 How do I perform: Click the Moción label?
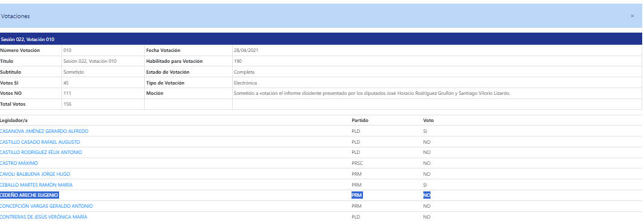154,94
